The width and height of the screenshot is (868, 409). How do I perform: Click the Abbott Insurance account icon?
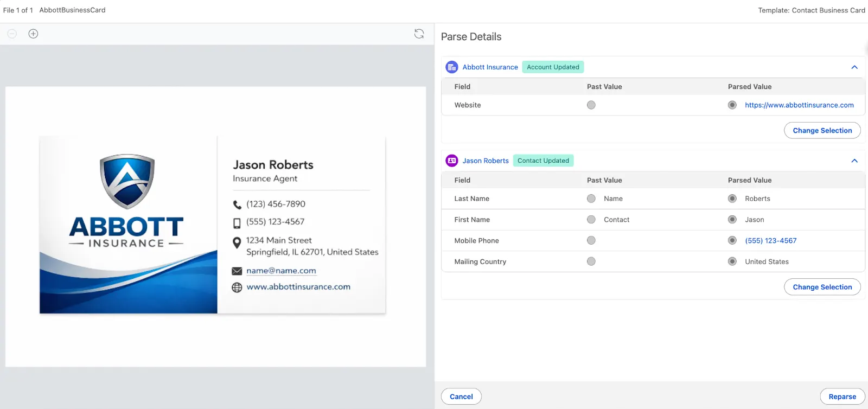click(451, 67)
